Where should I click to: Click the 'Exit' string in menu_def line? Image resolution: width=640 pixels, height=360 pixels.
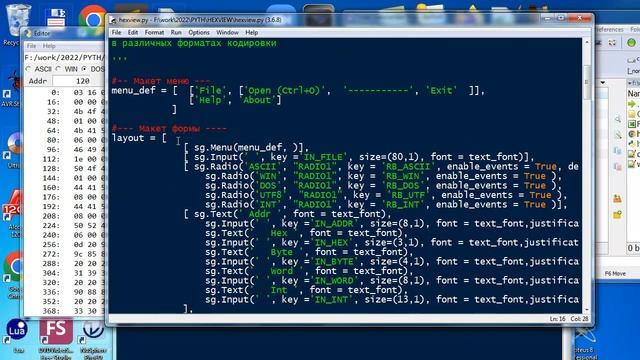441,91
